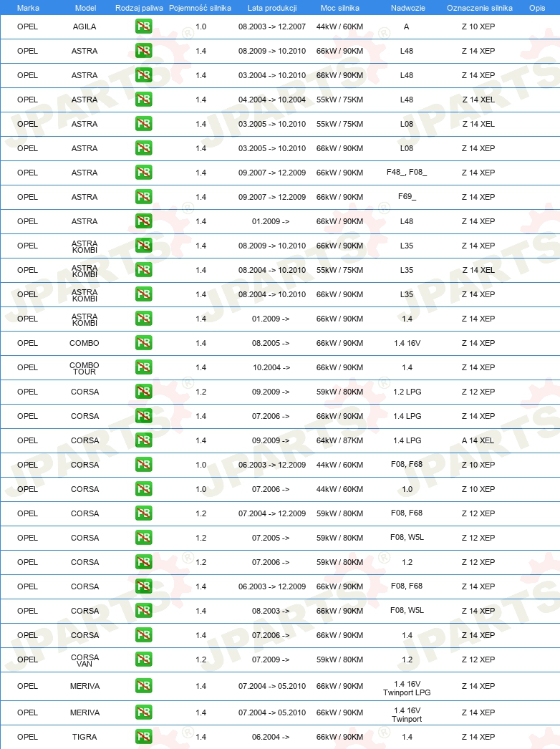Click Z 14 XEP in the TIGRA row
The image size is (560, 749).
pyautogui.click(x=478, y=737)
